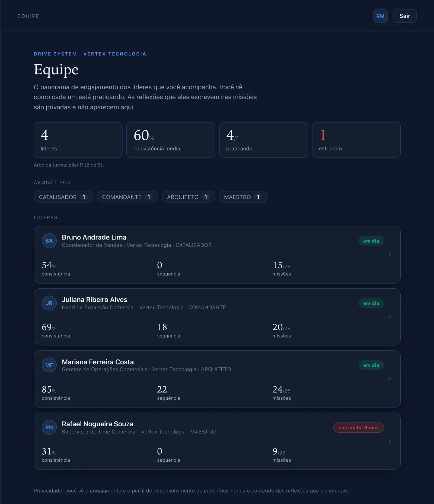Image resolution: width=434 pixels, height=504 pixels.
Task: Click the 'esfriou há 6 dias' badge
Action: (359, 427)
